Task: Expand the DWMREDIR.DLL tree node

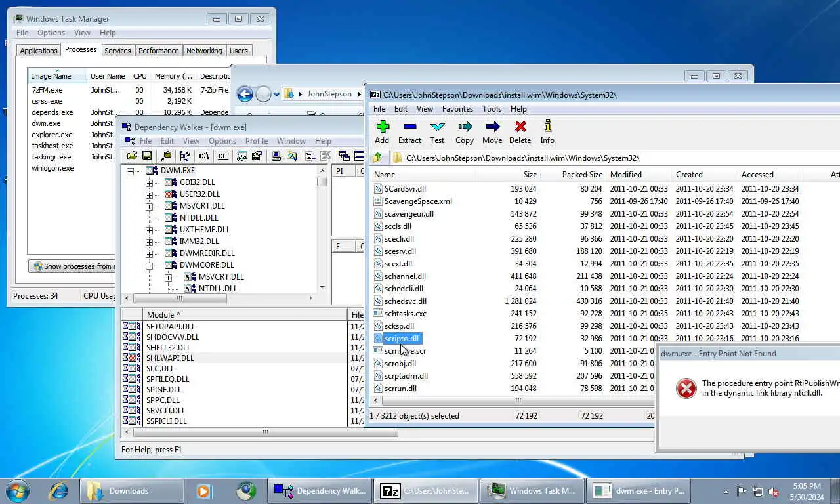Action: point(149,253)
